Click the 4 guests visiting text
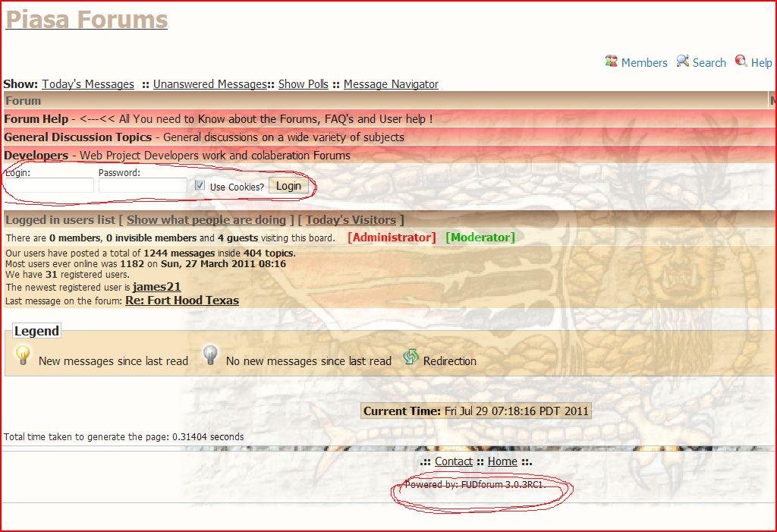777x532 pixels. pyautogui.click(x=238, y=238)
